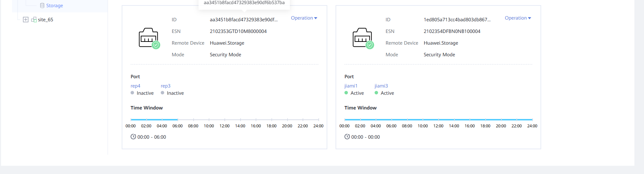Click 12:00 mark on second time window
The height and width of the screenshot is (174, 644).
pos(438,119)
